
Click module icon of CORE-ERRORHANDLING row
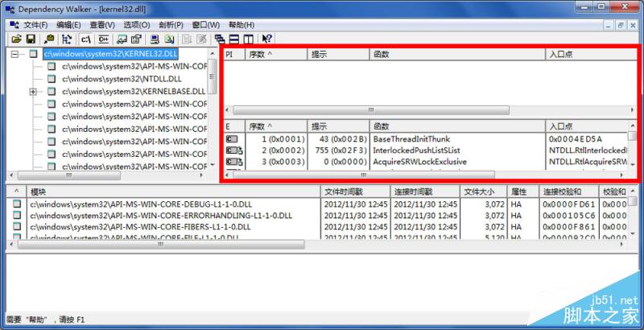tap(16, 215)
